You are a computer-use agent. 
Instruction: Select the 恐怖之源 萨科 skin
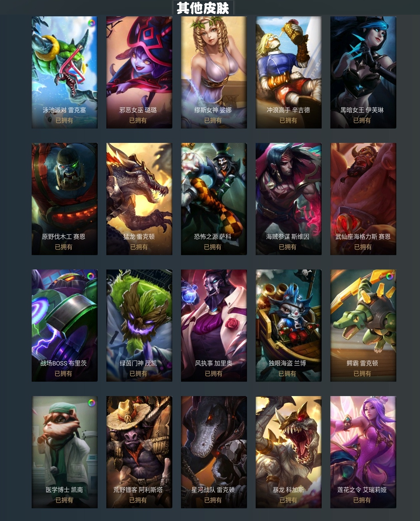(x=214, y=199)
